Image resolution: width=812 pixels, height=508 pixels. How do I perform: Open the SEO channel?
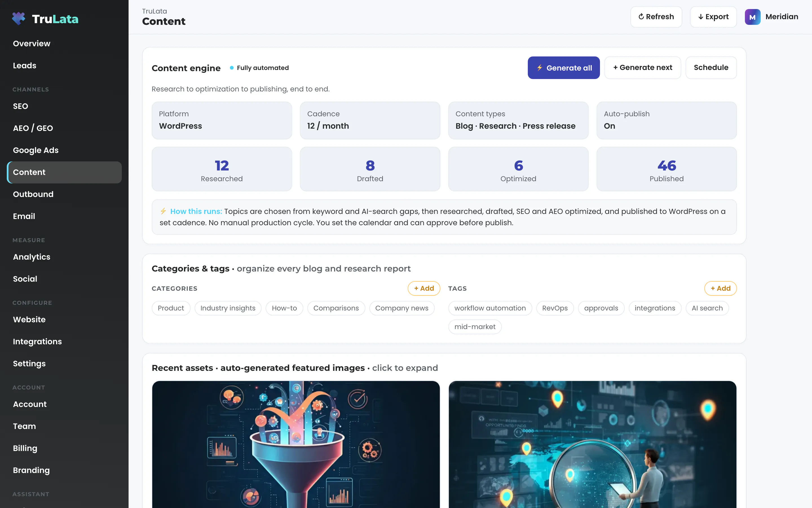pos(64,106)
